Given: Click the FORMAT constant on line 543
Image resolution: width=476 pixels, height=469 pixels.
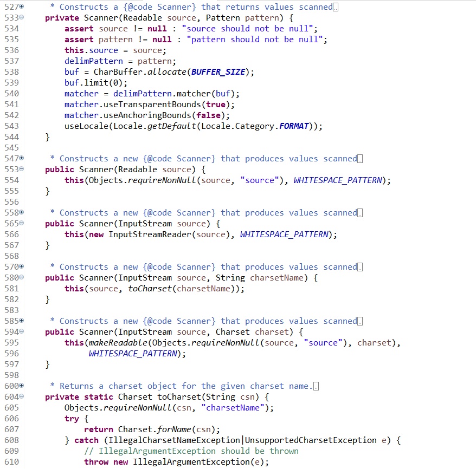Looking at the screenshot, I should (294, 126).
